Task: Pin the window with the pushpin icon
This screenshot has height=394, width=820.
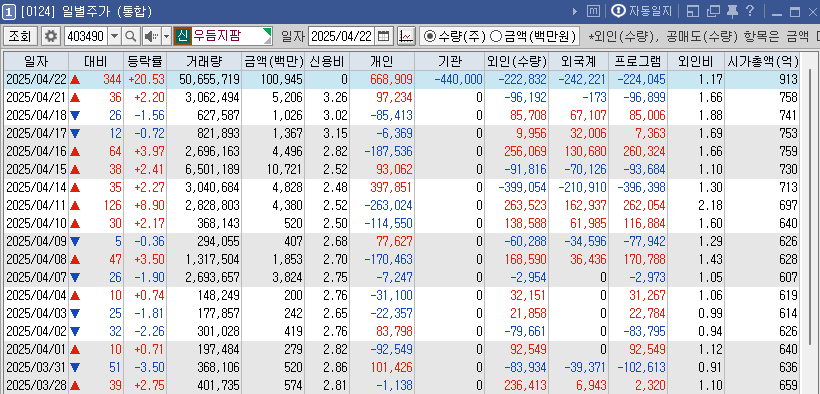Action: (x=733, y=11)
